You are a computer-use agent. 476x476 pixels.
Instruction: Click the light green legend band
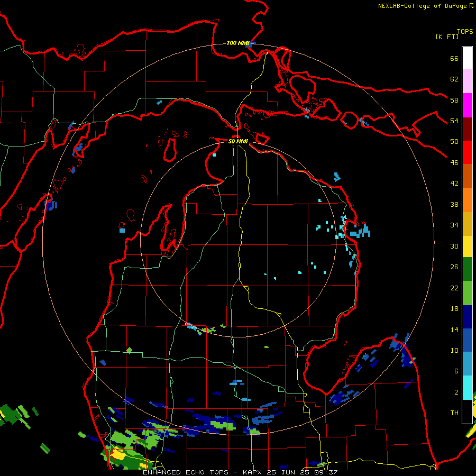pyautogui.click(x=467, y=293)
